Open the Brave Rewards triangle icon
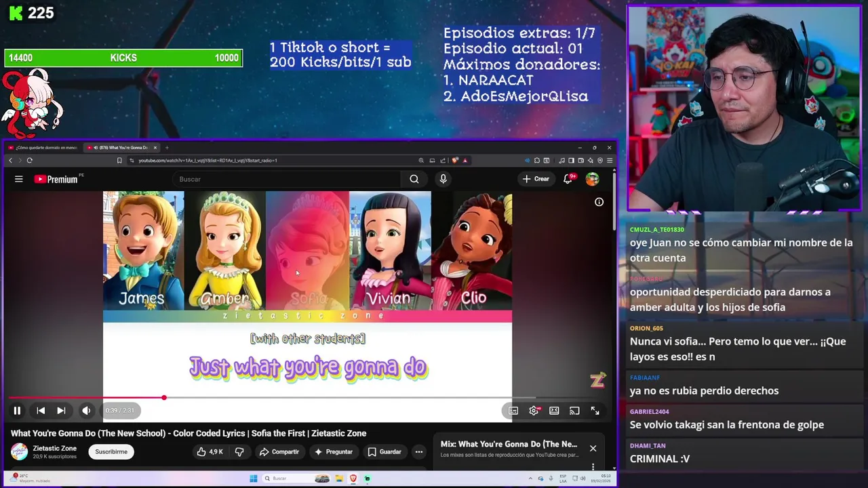 pos(465,161)
